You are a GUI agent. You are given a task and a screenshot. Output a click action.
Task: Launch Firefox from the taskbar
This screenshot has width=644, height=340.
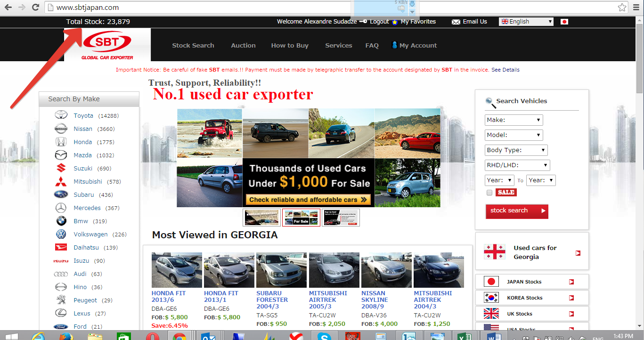pos(66,336)
